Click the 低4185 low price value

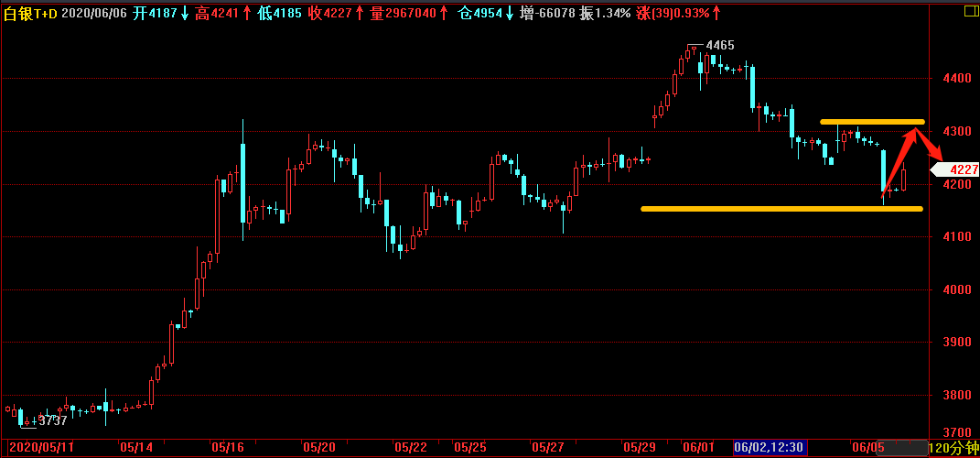(281, 13)
